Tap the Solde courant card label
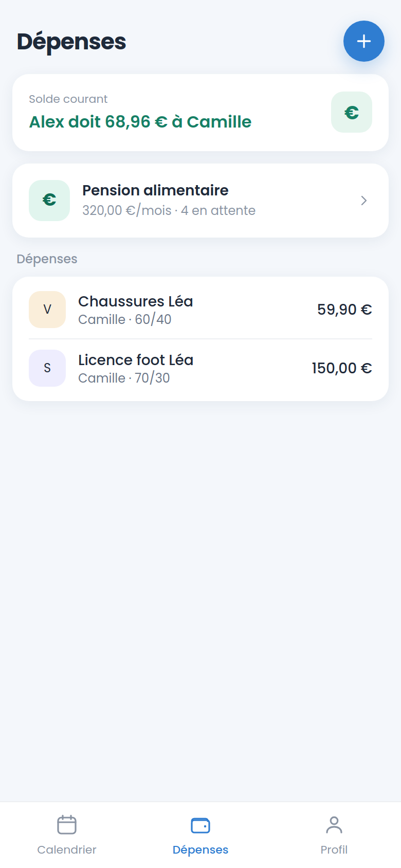Image resolution: width=401 pixels, height=868 pixels. [68, 99]
